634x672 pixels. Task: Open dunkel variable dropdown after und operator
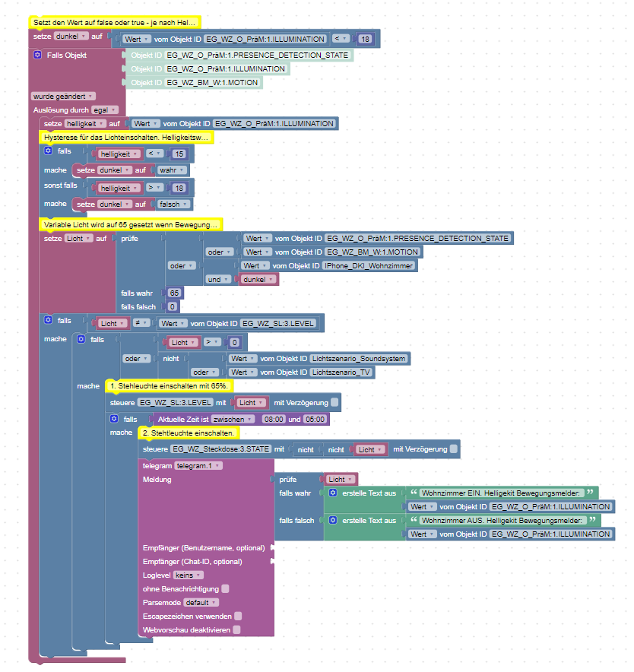(258, 280)
